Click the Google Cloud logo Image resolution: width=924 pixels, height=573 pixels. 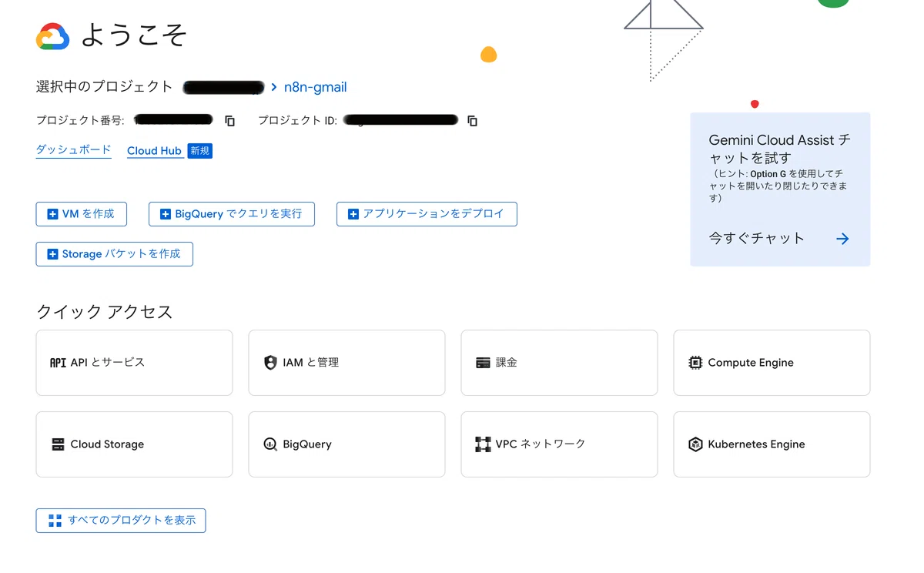click(x=53, y=36)
